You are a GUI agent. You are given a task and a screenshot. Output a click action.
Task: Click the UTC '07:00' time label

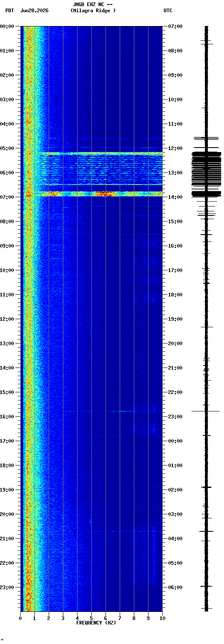point(175,26)
